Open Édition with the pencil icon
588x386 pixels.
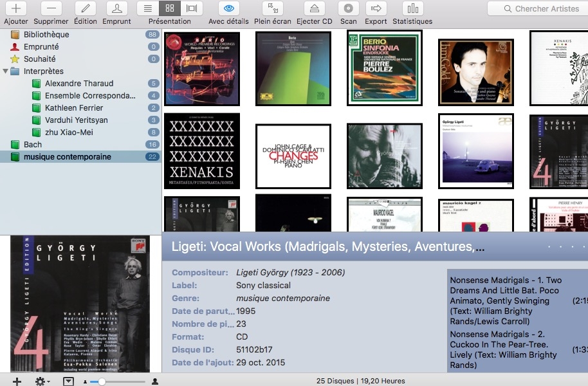(86, 9)
